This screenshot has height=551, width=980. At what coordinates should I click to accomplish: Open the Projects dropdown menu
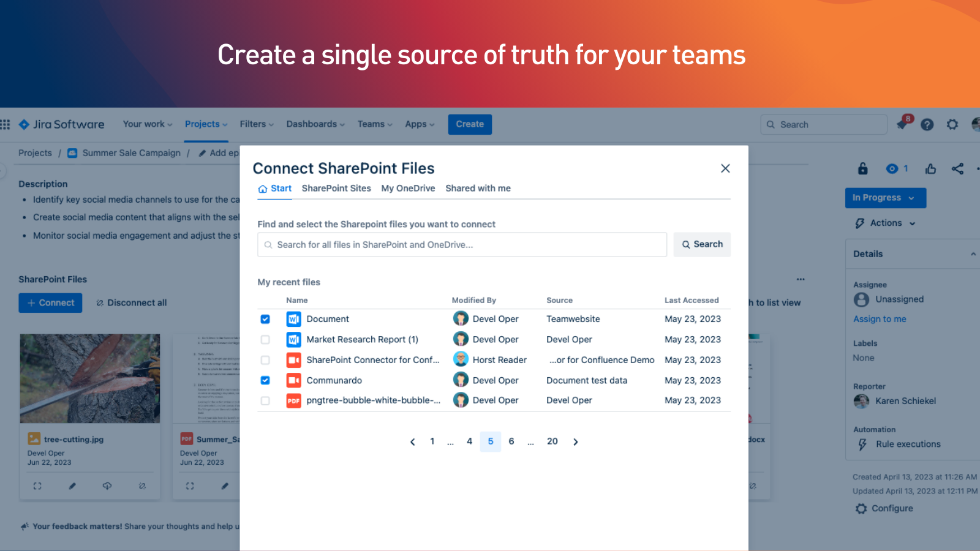click(x=206, y=124)
